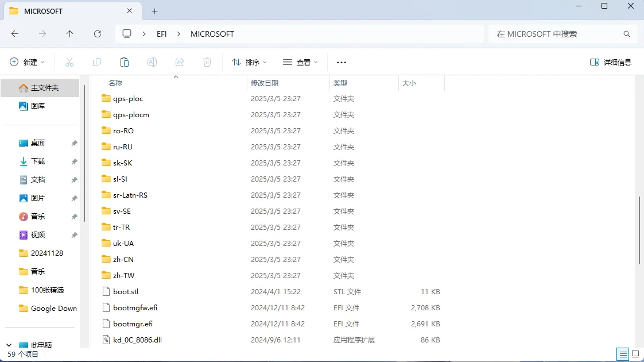Collapse the 此电脑 tree node

click(x=9, y=345)
